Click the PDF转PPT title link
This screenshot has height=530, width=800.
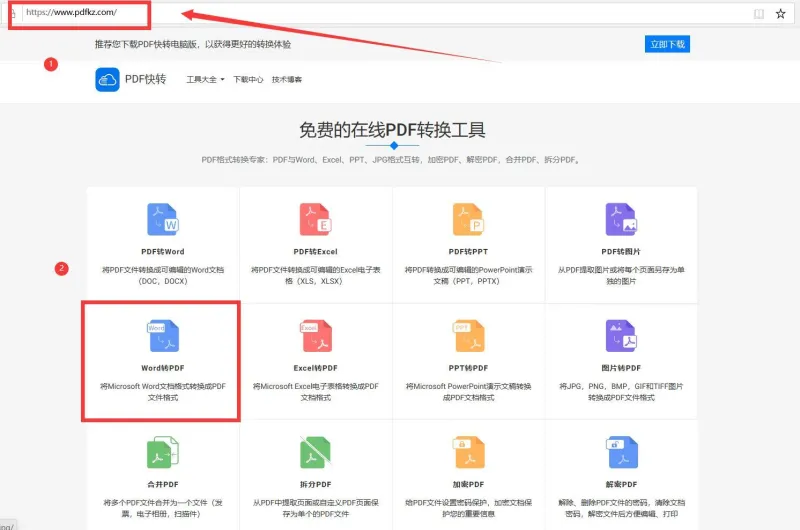468,251
